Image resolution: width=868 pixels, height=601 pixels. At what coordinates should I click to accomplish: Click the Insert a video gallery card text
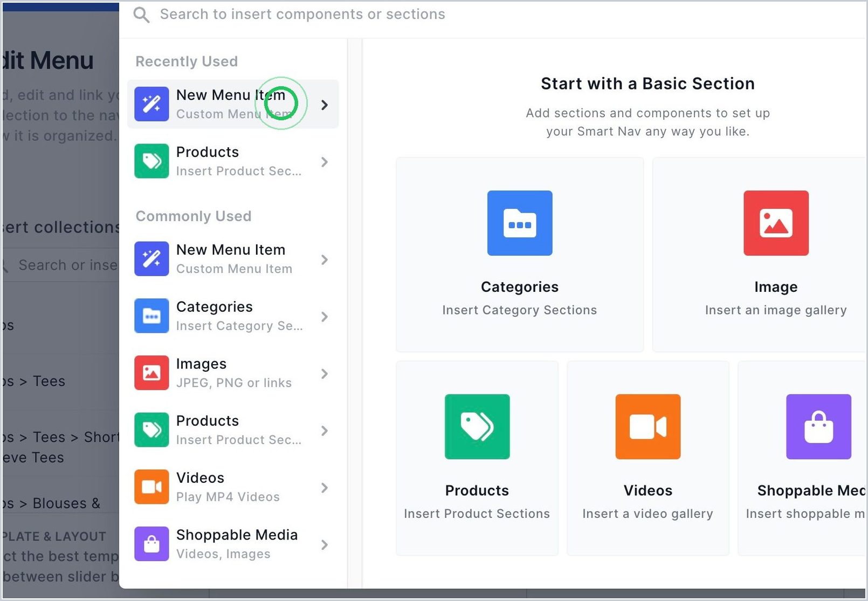click(x=647, y=514)
